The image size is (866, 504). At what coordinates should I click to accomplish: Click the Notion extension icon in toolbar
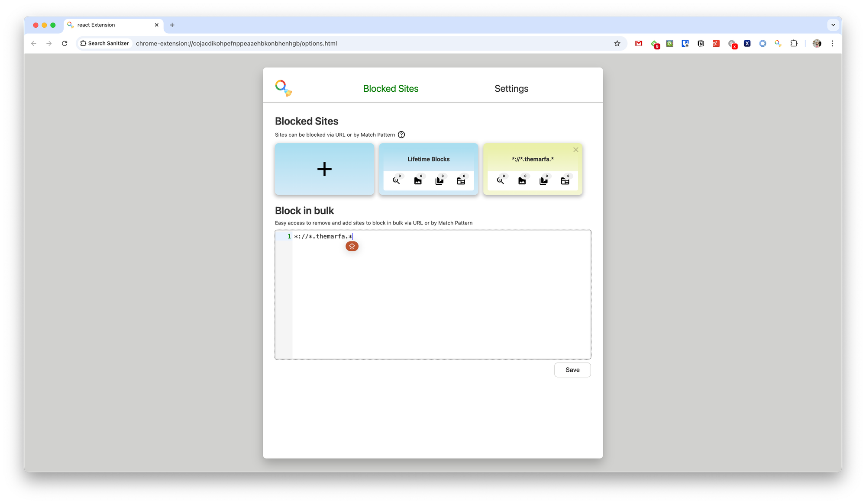pyautogui.click(x=701, y=43)
